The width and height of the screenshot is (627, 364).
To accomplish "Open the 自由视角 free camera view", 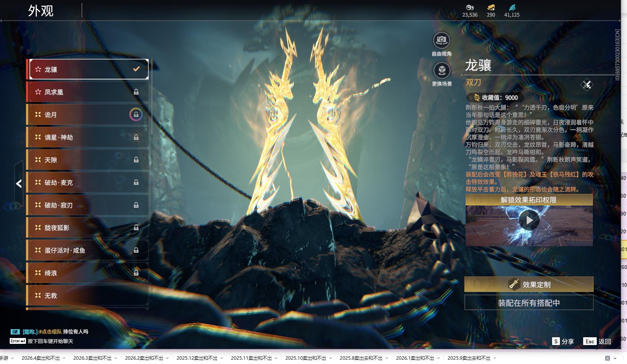I will tap(441, 40).
